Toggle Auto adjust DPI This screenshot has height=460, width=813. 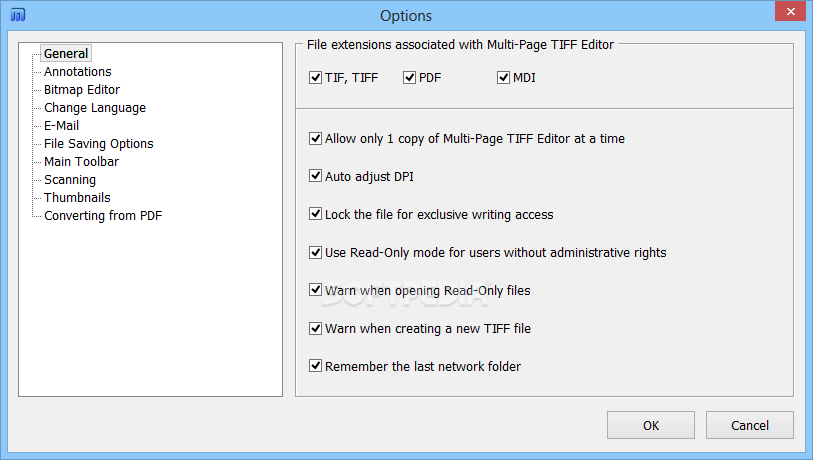click(x=315, y=176)
